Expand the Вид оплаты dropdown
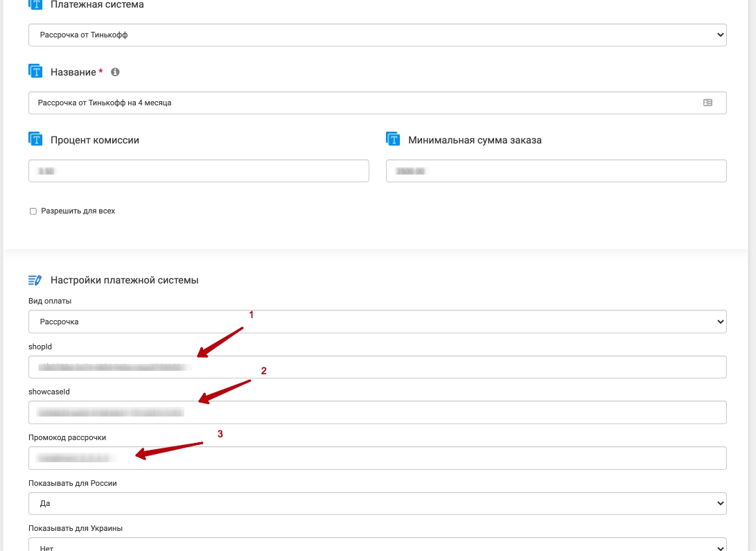Image resolution: width=756 pixels, height=551 pixels. coord(378,322)
